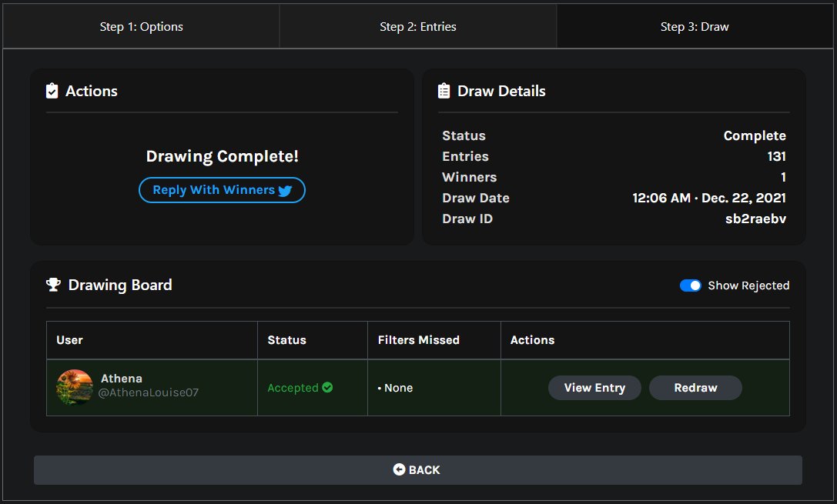837x504 pixels.
Task: Click the Actions clipboard check icon
Action: point(52,91)
